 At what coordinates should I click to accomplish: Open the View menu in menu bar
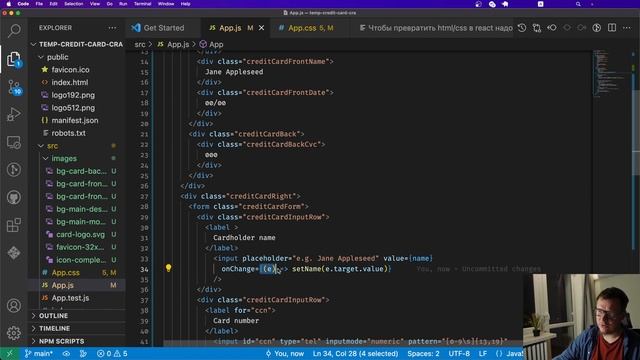point(95,4)
